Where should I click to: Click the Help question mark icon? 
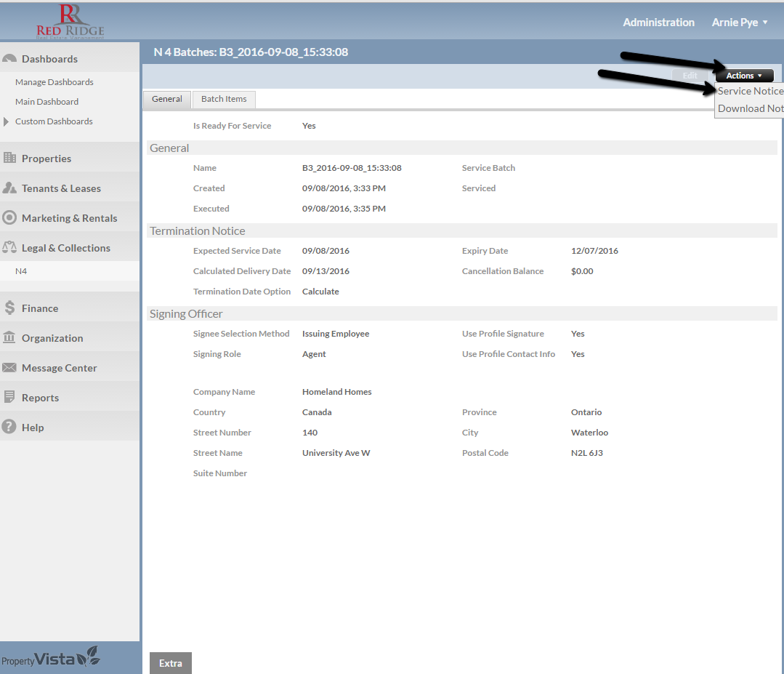pos(9,428)
